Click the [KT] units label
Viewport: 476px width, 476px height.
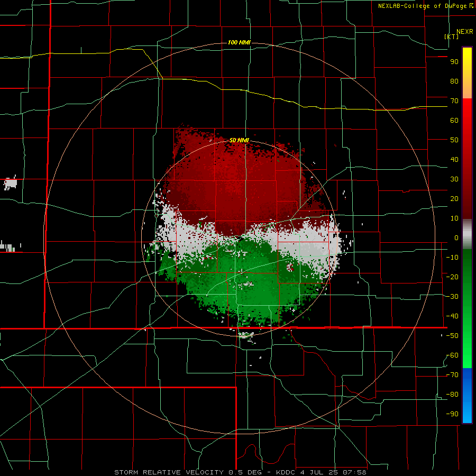[x=452, y=36]
